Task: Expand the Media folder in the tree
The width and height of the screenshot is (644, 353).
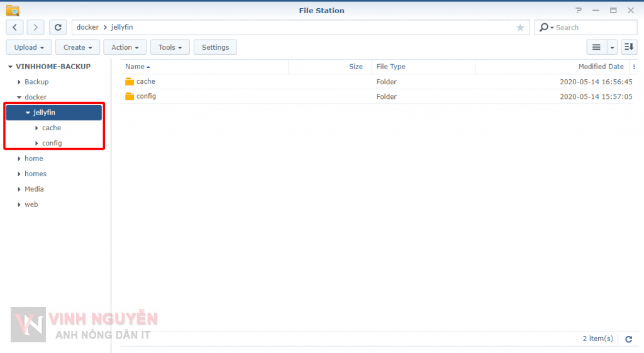Action: pyautogui.click(x=19, y=189)
